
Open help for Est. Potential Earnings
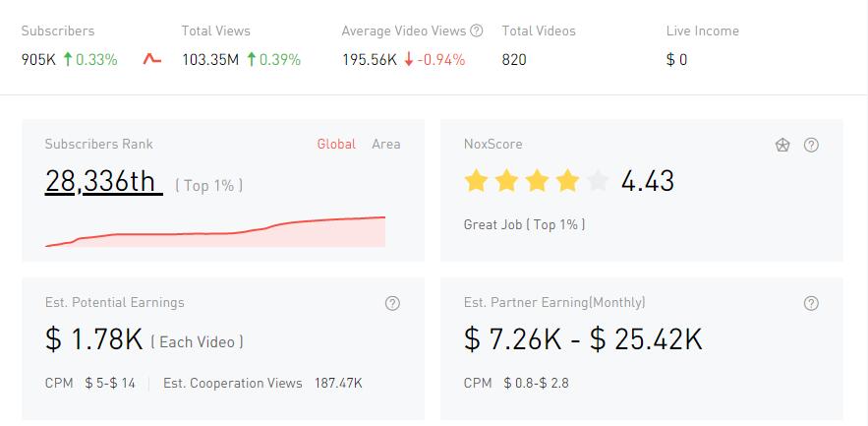click(392, 303)
